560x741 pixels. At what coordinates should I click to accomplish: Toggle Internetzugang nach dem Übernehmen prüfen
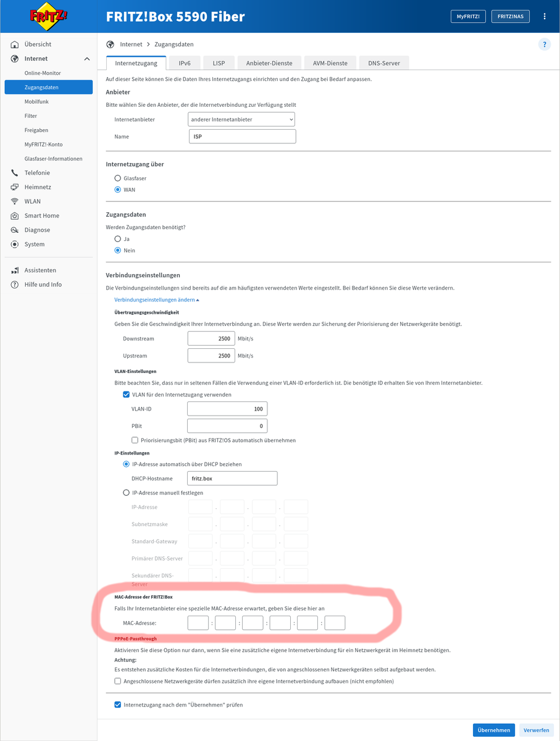(x=117, y=705)
